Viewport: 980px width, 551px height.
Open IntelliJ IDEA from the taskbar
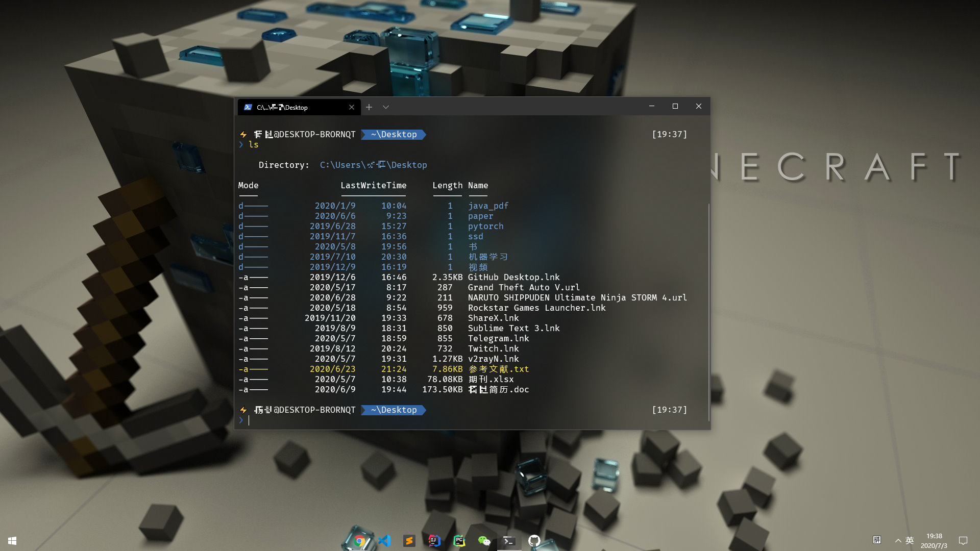[434, 541]
